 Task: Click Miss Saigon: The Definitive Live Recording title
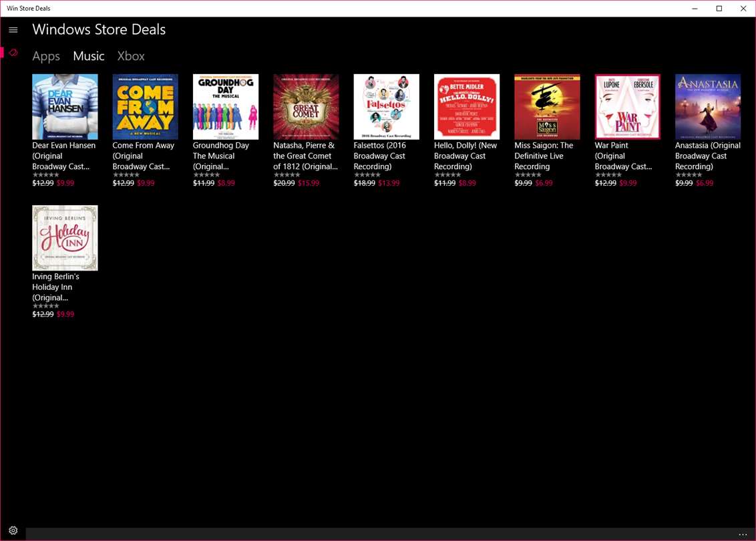coord(544,156)
